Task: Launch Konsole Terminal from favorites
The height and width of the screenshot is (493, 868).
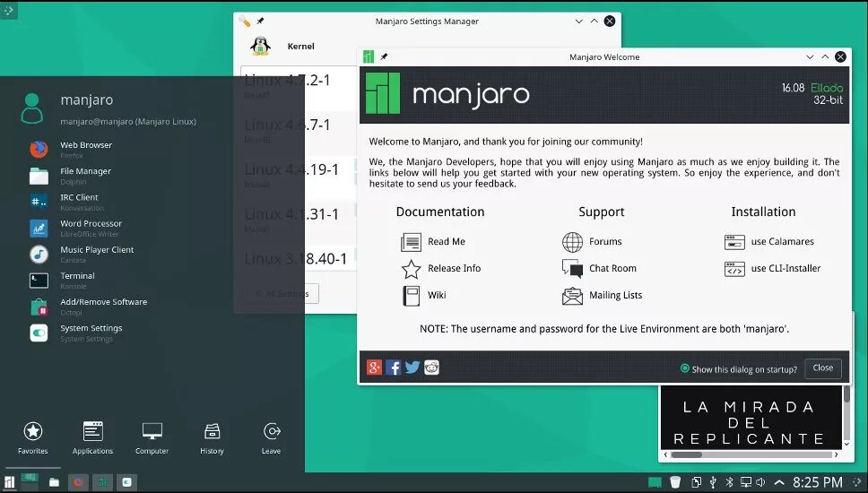Action: click(x=62, y=281)
